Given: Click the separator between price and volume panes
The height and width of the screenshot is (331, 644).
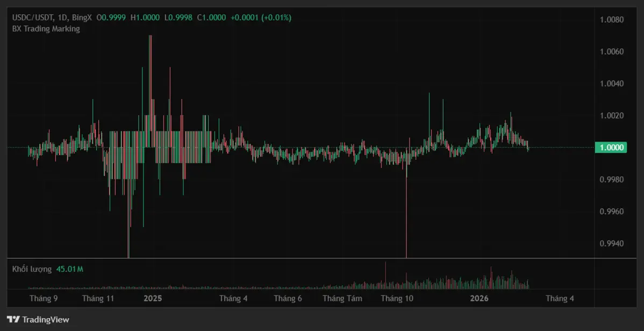Looking at the screenshot, I should pyautogui.click(x=301, y=258).
